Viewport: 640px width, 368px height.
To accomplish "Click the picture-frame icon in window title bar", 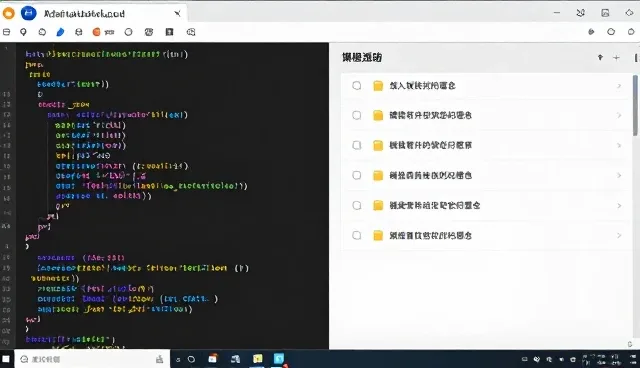I will [x=605, y=13].
